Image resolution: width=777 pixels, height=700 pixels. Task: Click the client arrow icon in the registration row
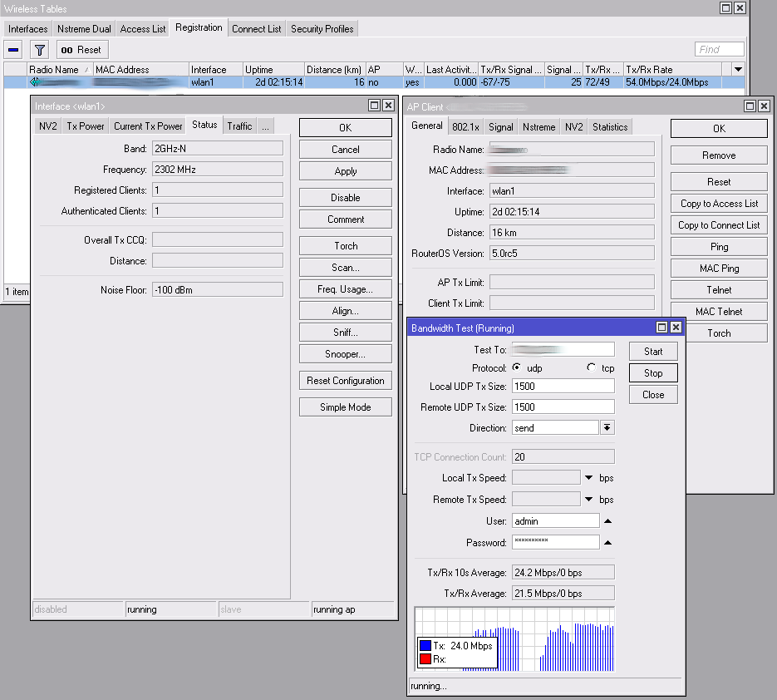[x=35, y=82]
